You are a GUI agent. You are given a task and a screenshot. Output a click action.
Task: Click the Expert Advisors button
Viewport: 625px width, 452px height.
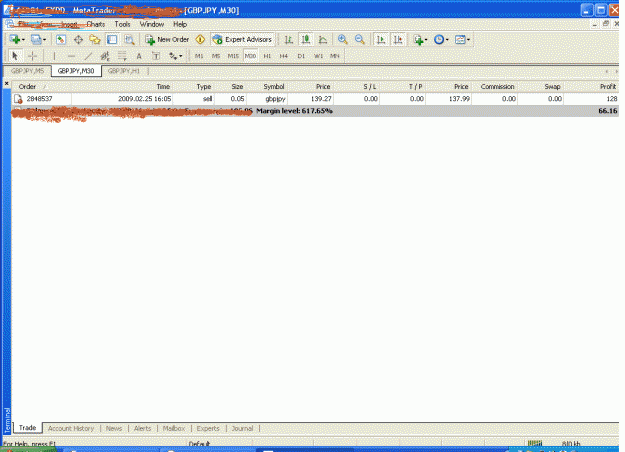[242, 39]
